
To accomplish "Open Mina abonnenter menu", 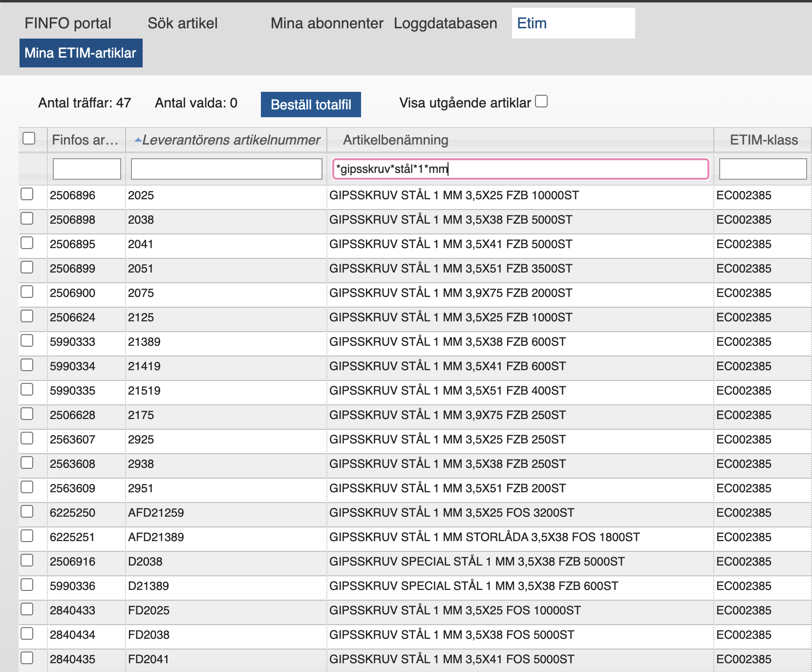I will click(x=327, y=23).
